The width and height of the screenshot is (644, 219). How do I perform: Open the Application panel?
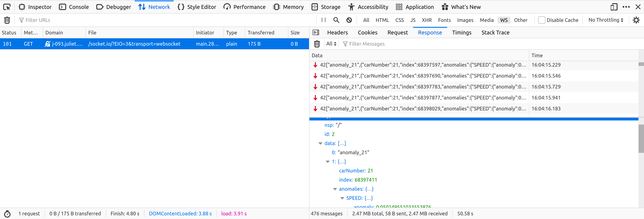click(415, 7)
